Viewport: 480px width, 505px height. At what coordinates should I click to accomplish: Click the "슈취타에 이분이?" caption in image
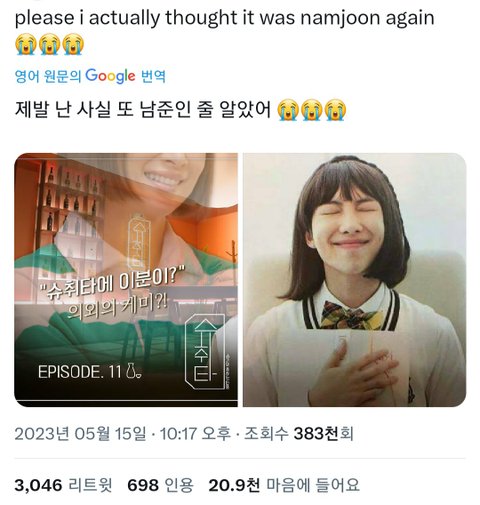pyautogui.click(x=112, y=283)
